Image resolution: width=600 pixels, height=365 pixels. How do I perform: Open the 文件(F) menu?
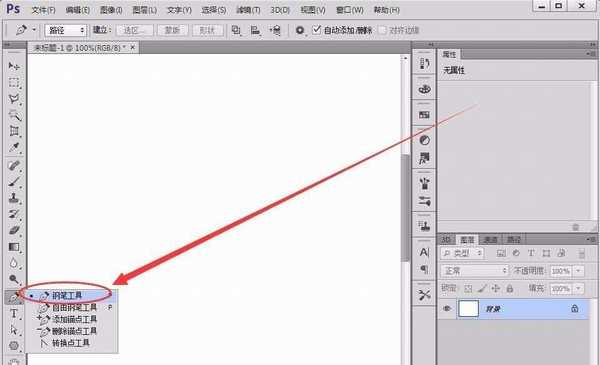click(43, 10)
